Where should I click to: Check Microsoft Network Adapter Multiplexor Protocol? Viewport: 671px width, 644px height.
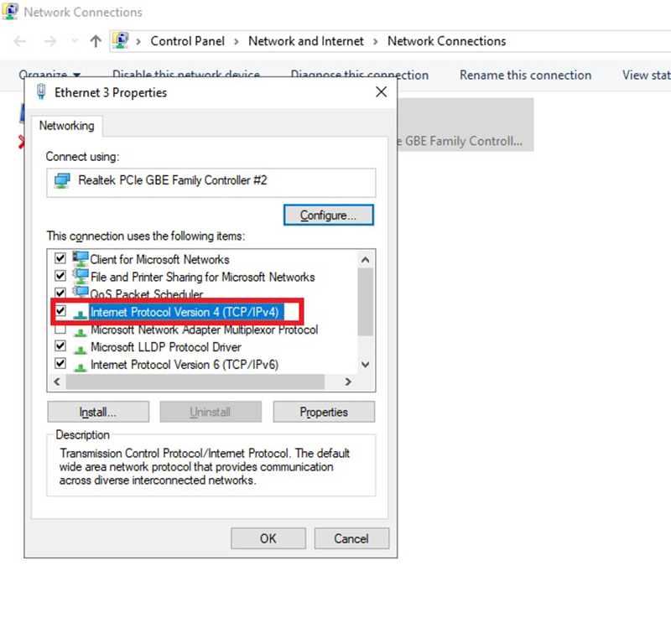tap(60, 329)
